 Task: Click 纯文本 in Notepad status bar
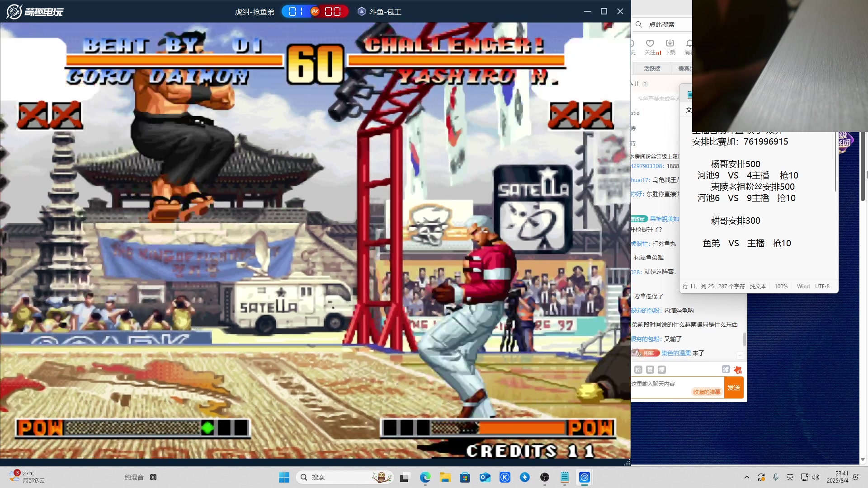[x=758, y=286]
